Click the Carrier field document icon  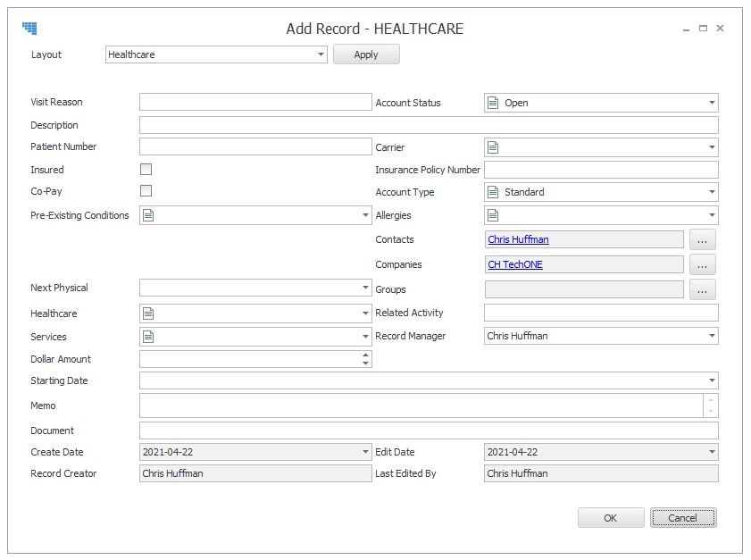coord(493,147)
